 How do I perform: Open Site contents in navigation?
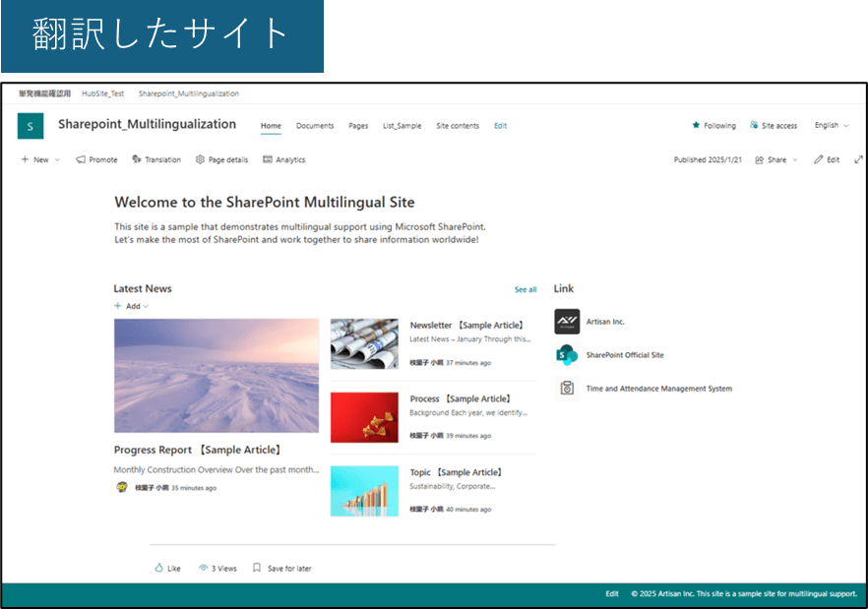[458, 126]
